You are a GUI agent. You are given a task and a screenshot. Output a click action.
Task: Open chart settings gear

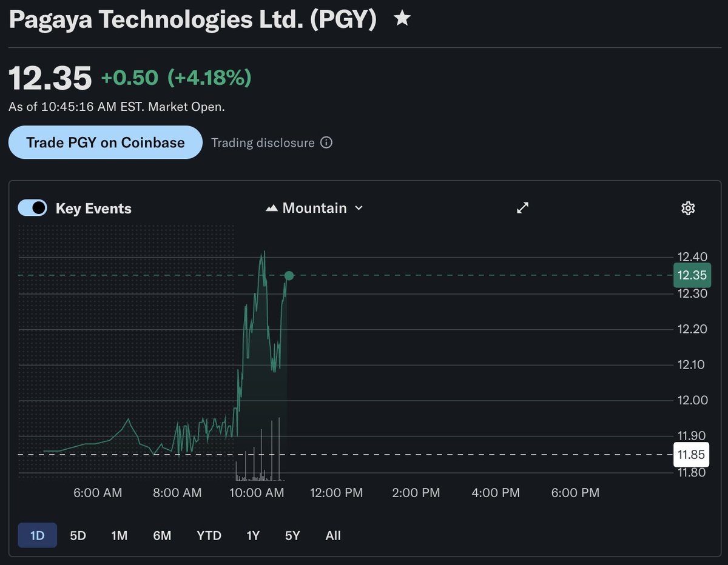(688, 209)
